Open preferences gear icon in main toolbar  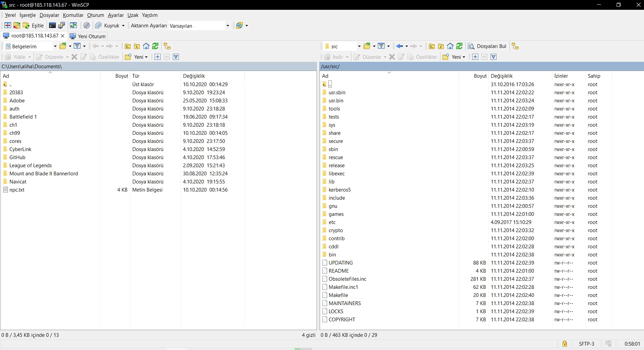click(87, 25)
